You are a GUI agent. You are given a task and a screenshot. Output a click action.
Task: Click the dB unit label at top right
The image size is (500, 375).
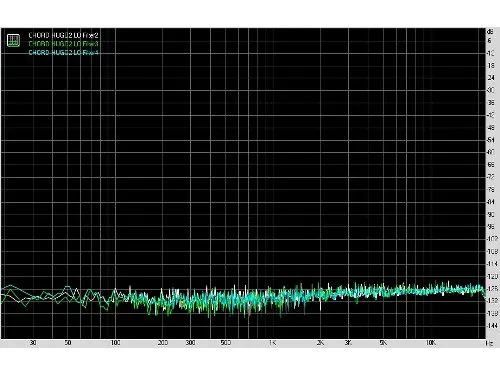click(x=490, y=32)
